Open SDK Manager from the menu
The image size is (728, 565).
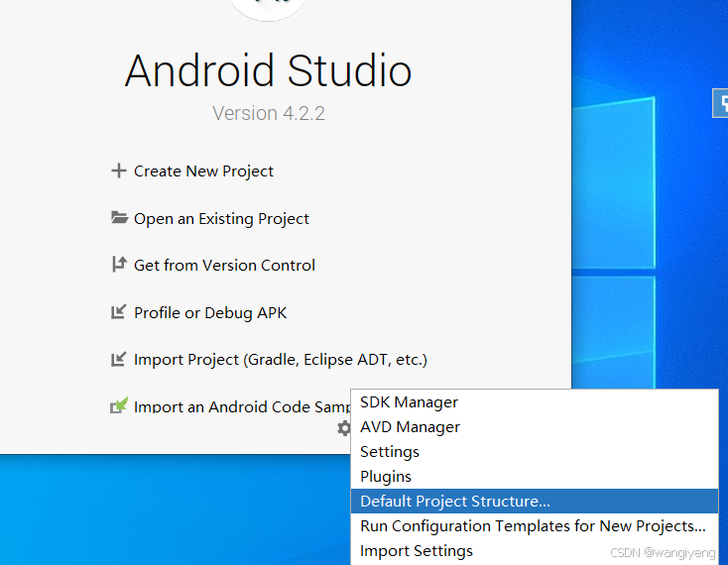535,402
